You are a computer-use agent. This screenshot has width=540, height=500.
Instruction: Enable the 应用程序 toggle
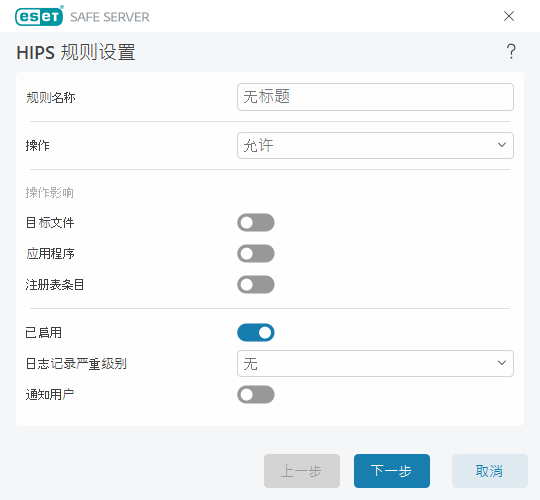click(256, 253)
